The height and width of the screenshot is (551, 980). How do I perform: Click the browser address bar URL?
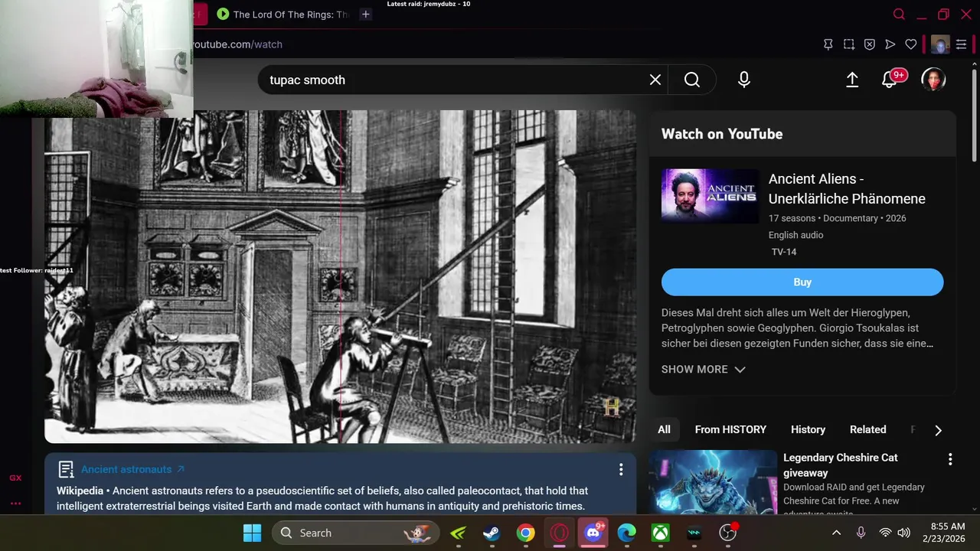[237, 44]
